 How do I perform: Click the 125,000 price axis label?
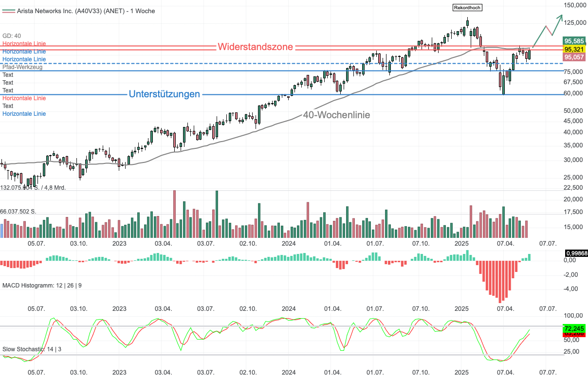pyautogui.click(x=574, y=22)
